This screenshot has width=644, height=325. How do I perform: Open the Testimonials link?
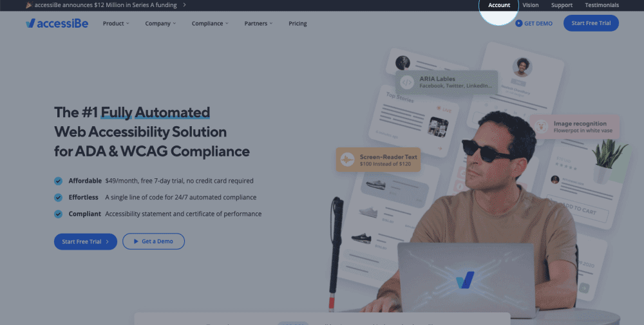point(601,5)
